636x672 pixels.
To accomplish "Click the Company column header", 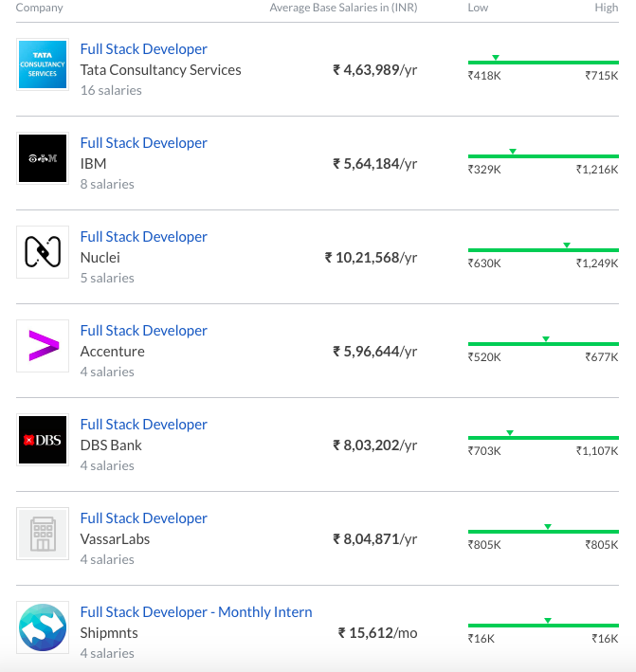I will coord(40,8).
